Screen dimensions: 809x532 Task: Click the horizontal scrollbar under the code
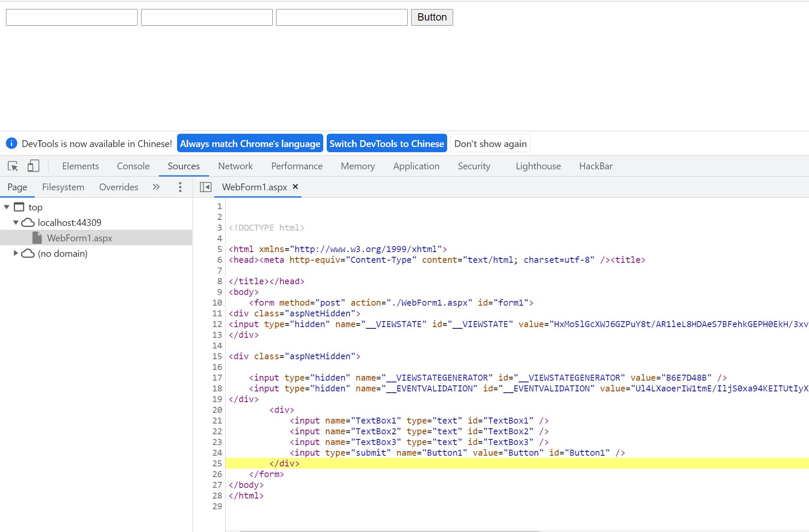click(x=389, y=531)
